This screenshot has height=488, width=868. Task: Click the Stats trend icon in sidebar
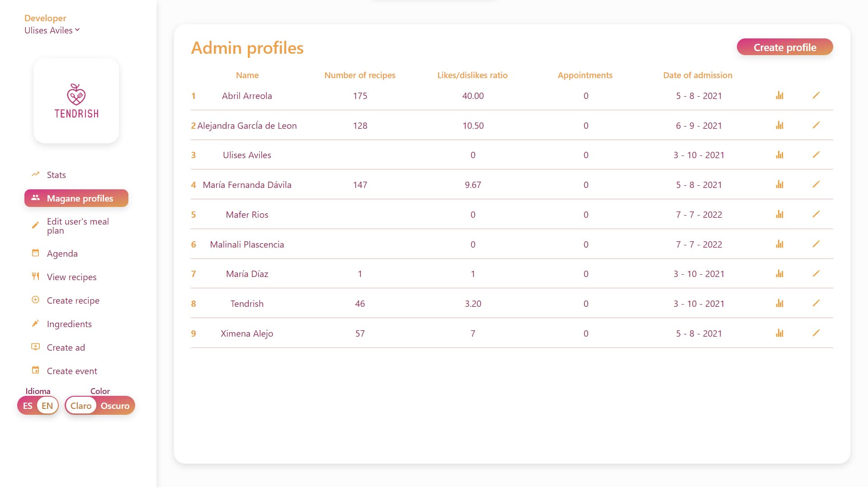35,174
